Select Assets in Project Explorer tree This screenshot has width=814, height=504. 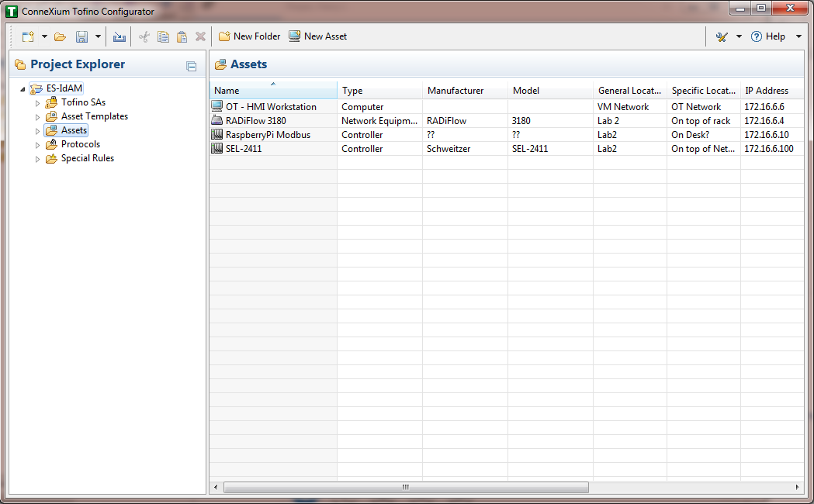(74, 130)
